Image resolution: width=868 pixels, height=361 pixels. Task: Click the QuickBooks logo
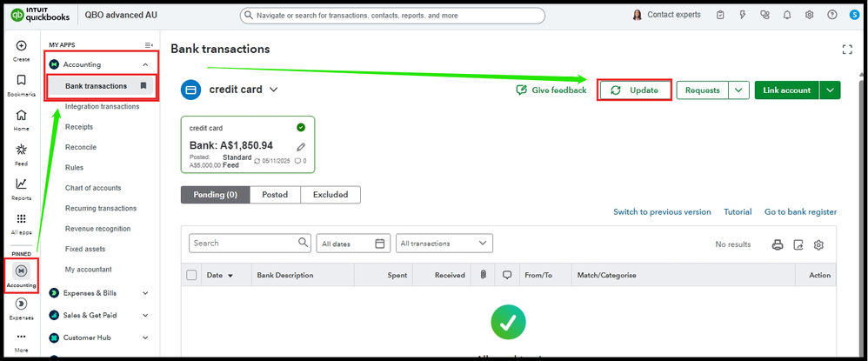(40, 15)
